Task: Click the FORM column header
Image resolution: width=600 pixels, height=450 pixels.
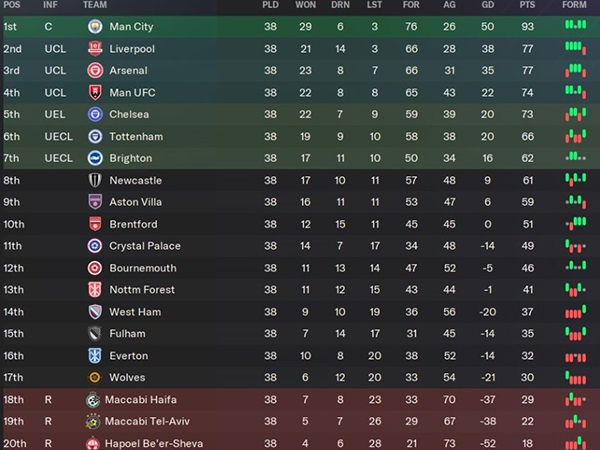Action: [574, 5]
